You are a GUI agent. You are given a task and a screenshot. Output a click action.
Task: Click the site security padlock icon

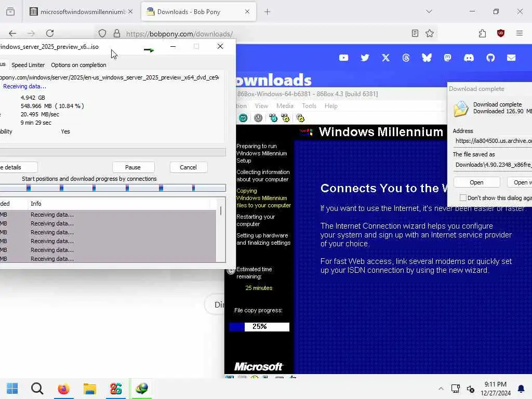[117, 33]
